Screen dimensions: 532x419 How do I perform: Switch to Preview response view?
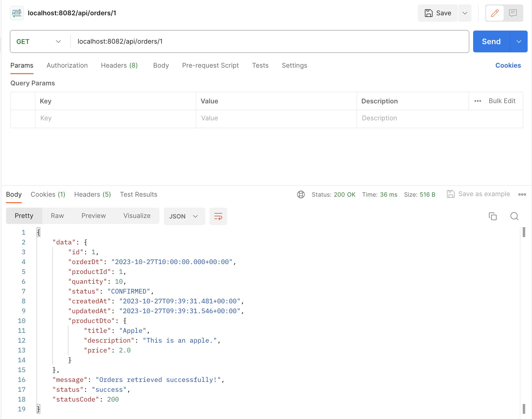pos(93,216)
